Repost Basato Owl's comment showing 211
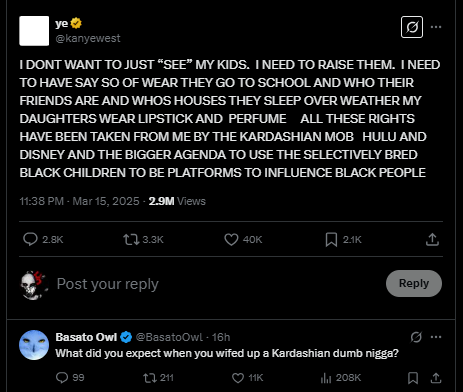463x392 pixels. pos(150,378)
